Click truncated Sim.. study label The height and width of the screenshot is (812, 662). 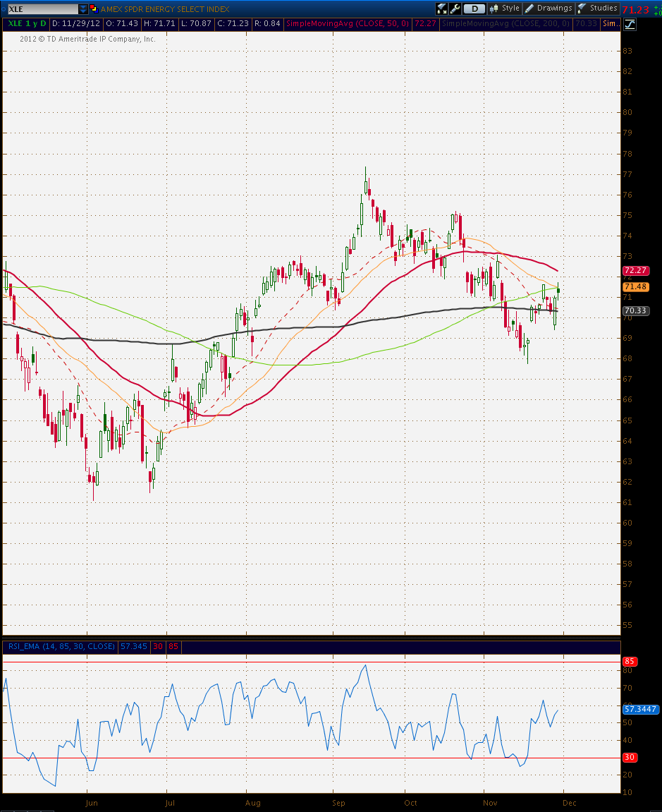tap(610, 24)
